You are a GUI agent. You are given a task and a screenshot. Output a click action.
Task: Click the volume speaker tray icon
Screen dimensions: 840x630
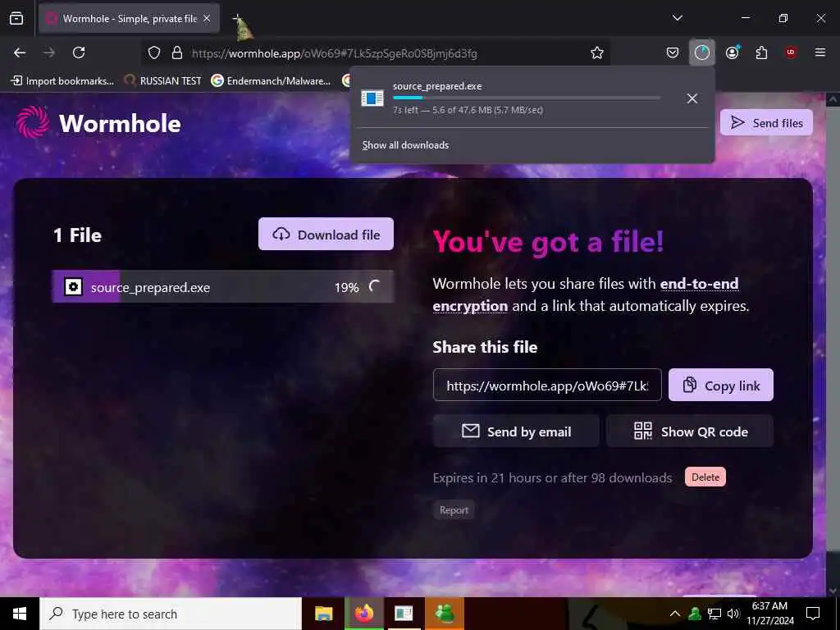pyautogui.click(x=733, y=614)
